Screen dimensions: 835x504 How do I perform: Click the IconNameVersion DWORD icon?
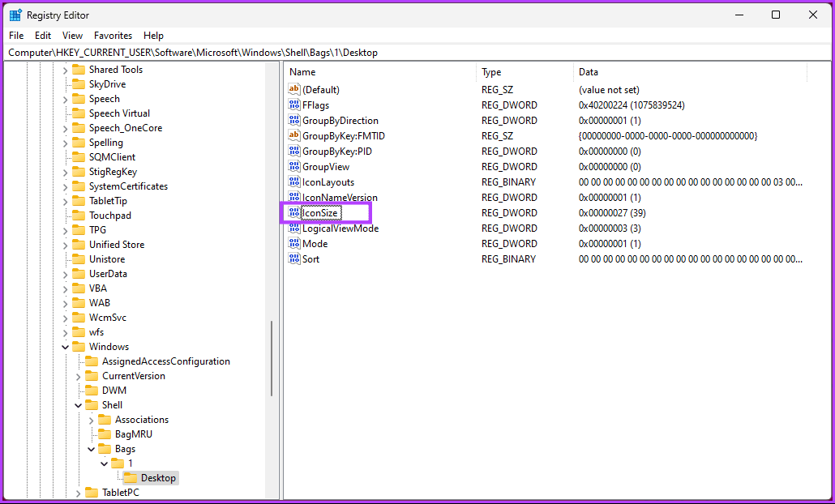coord(294,198)
